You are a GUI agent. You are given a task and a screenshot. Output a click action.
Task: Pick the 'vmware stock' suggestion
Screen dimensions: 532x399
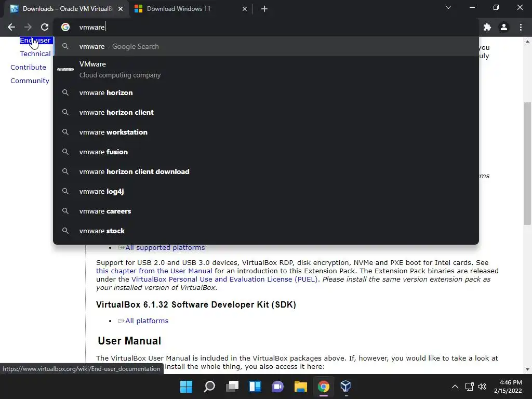pos(266,231)
